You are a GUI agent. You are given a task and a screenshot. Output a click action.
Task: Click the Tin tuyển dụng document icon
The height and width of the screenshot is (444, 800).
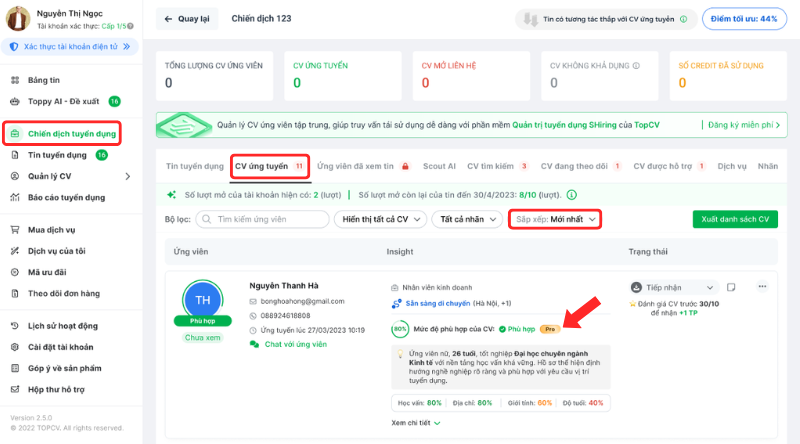point(15,155)
